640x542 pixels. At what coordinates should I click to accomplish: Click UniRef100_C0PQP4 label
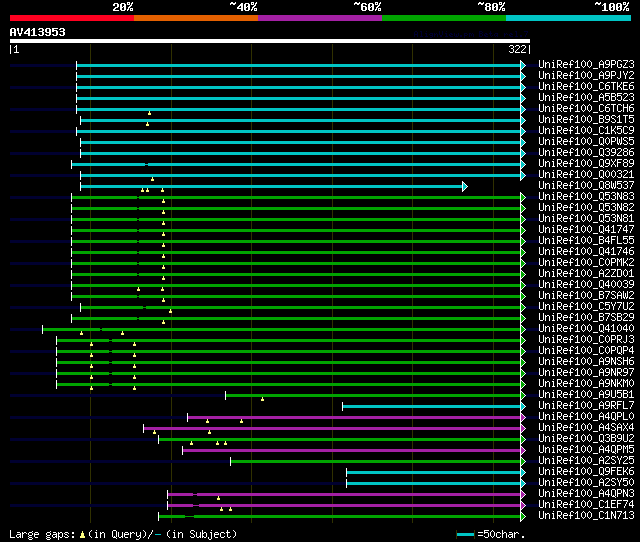[x=586, y=351]
